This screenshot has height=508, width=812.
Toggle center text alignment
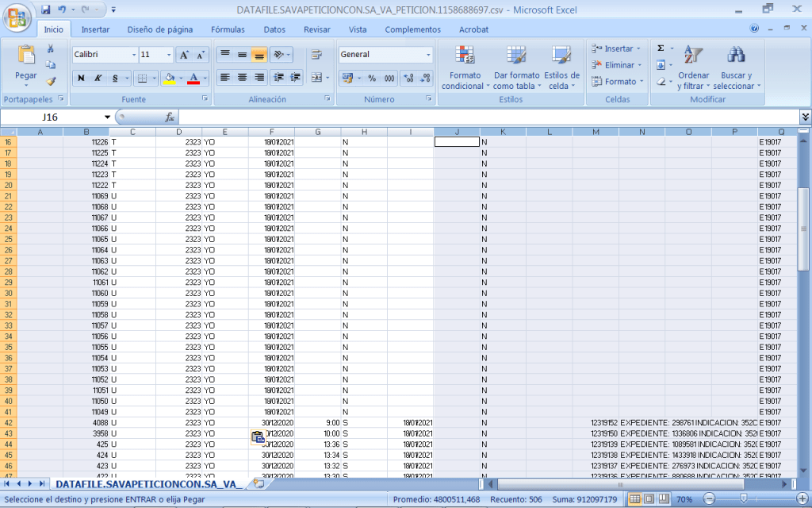(x=242, y=78)
